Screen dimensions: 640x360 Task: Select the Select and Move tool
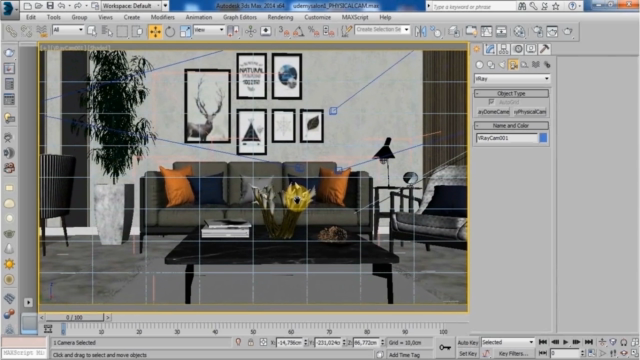tap(155, 31)
